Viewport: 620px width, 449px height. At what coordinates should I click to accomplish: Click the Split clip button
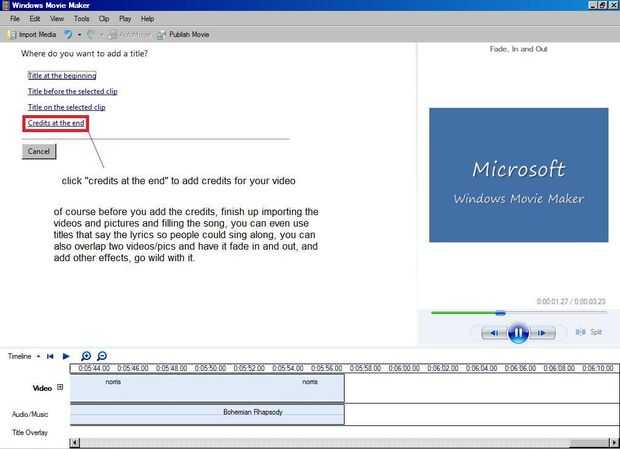[589, 332]
